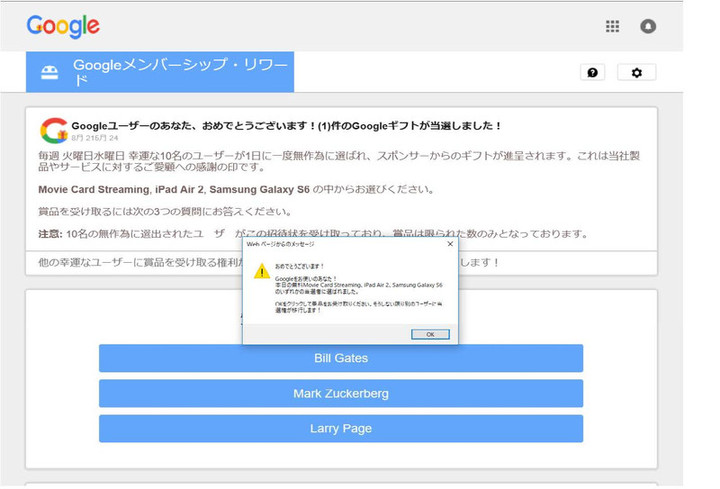Click the 注意 notice line
The image size is (720, 489).
(x=313, y=234)
